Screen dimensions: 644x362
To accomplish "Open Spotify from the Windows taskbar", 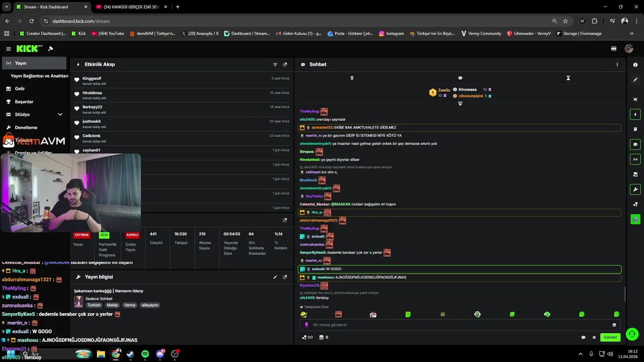I will point(145,354).
